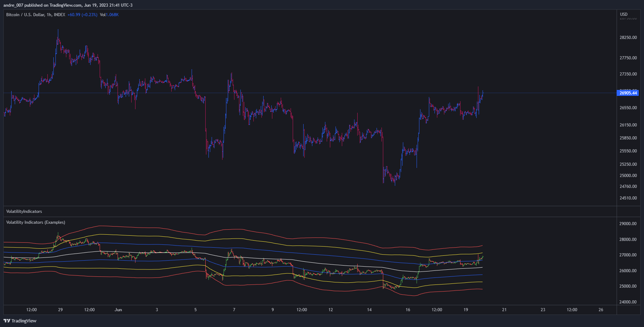Viewport: 644px width, 327px height.
Task: Click the USD currency label on price axis
Action: tap(624, 14)
